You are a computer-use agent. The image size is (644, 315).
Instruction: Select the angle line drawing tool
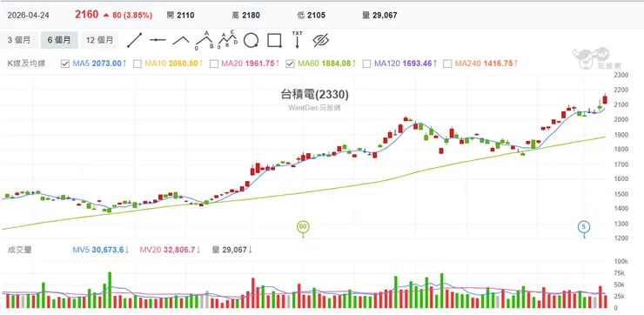pos(181,40)
